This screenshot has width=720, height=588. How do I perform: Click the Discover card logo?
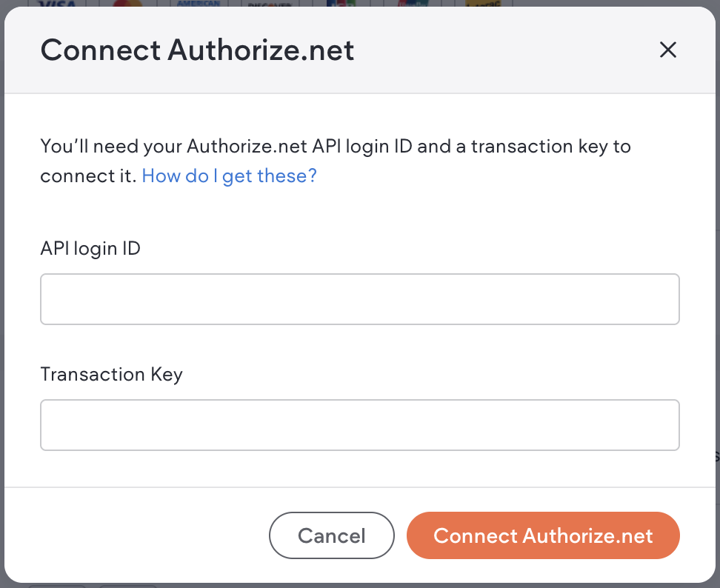268,4
